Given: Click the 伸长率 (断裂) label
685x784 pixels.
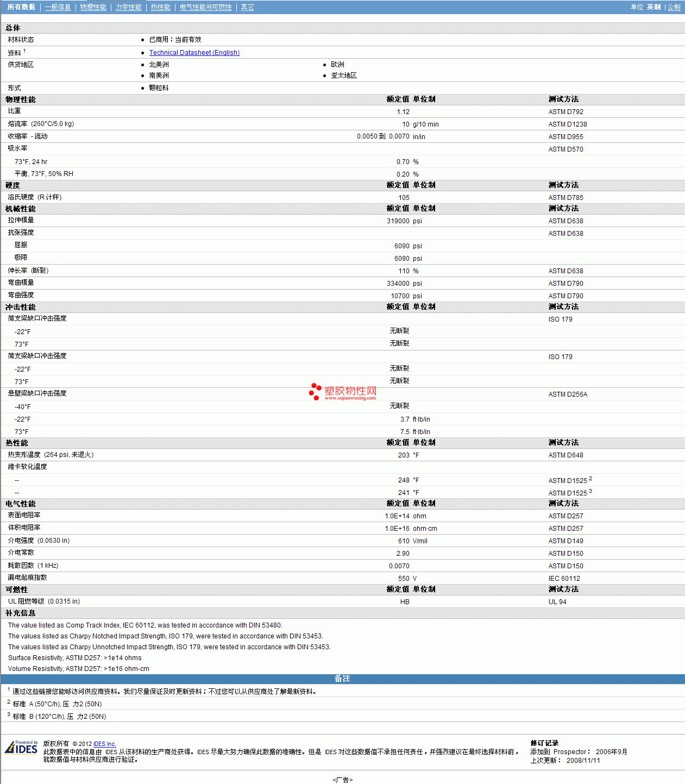Looking at the screenshot, I should (28, 271).
